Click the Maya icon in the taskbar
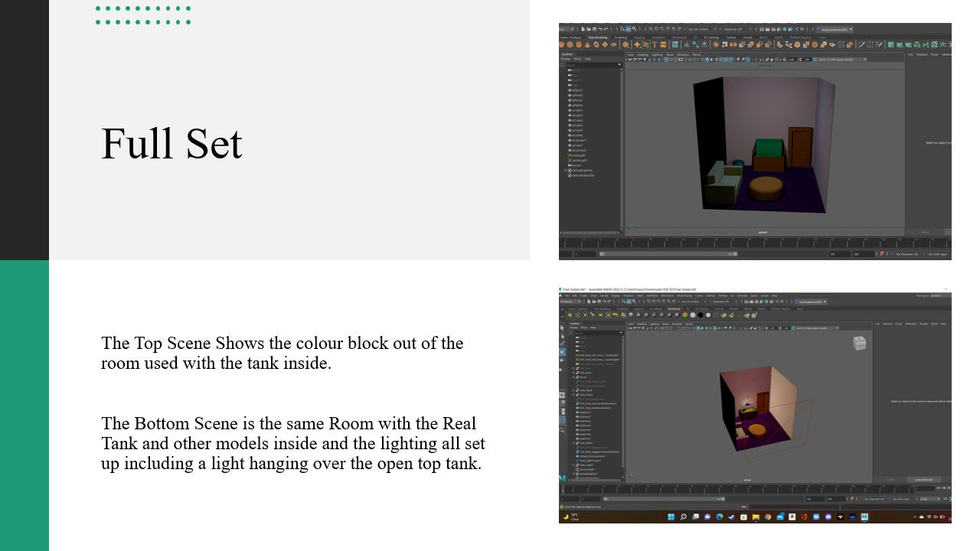The image size is (980, 551). (x=864, y=517)
